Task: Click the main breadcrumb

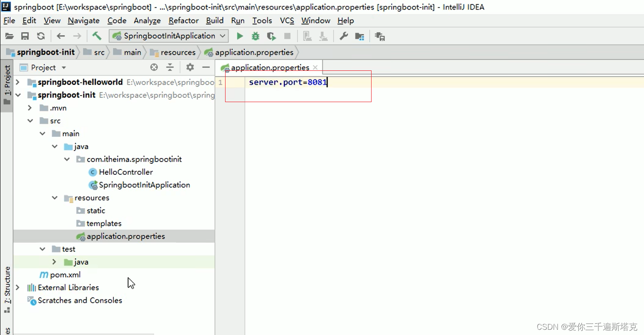Action: [127, 52]
